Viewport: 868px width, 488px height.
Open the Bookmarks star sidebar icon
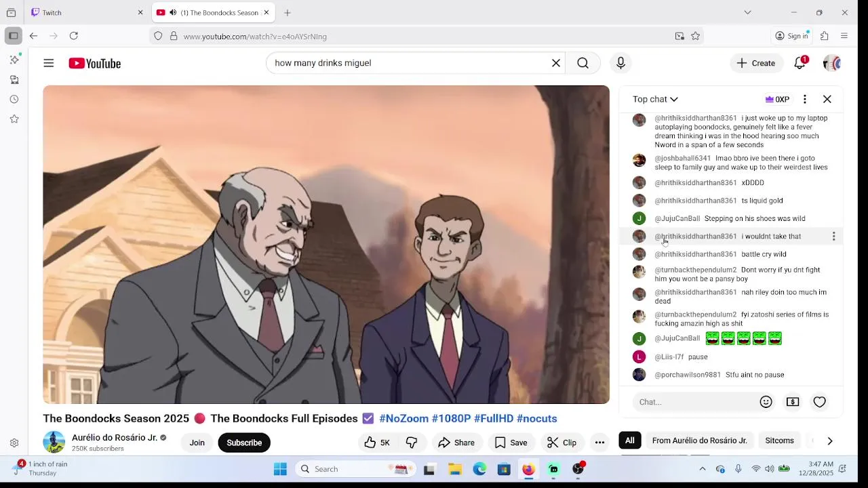14,119
